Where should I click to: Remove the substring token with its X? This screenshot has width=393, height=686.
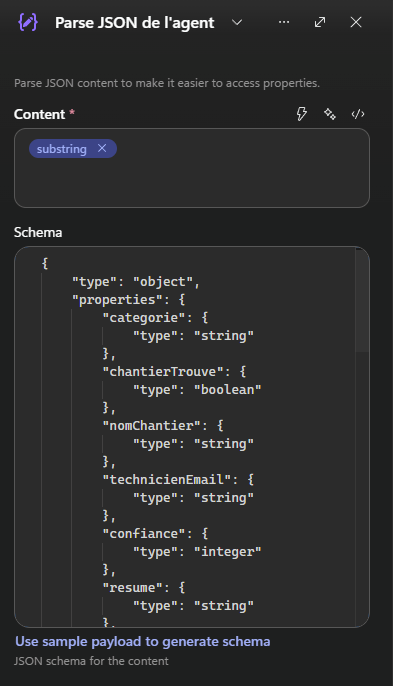[102, 148]
